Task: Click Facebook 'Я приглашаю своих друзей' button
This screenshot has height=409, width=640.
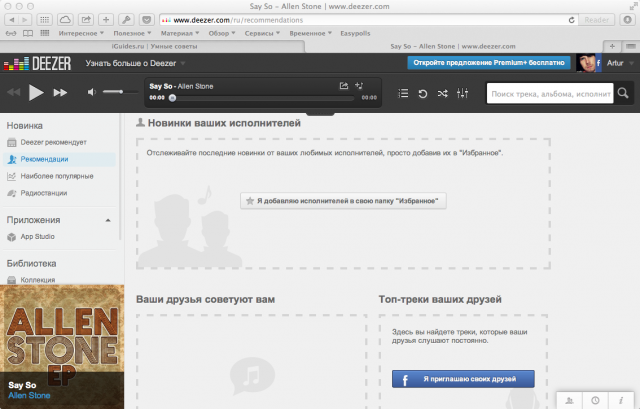Action: click(463, 379)
